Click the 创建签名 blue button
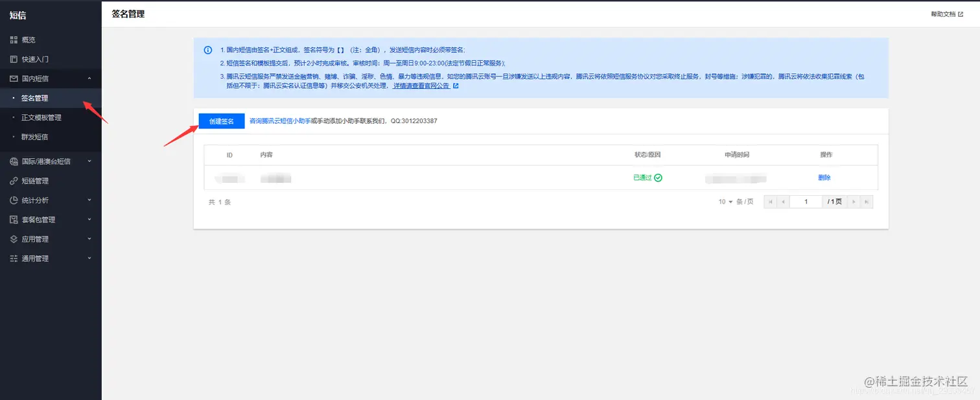Image resolution: width=980 pixels, height=400 pixels. (x=221, y=121)
